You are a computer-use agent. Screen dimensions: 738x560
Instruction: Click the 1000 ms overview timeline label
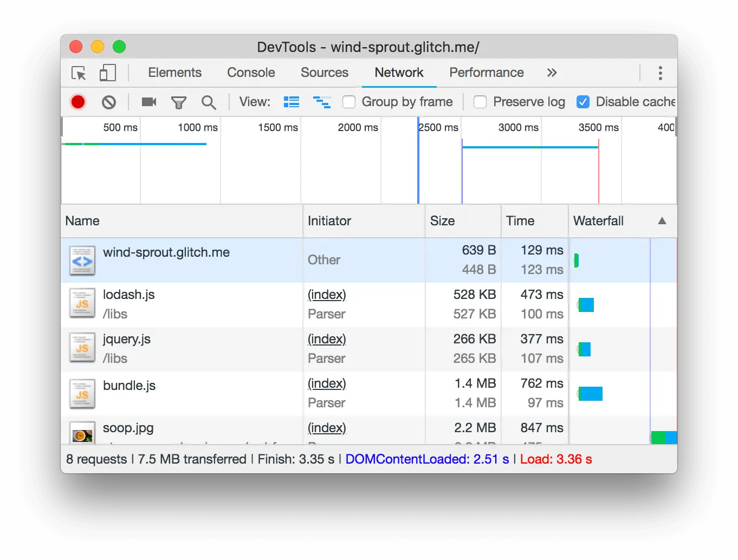(198, 127)
